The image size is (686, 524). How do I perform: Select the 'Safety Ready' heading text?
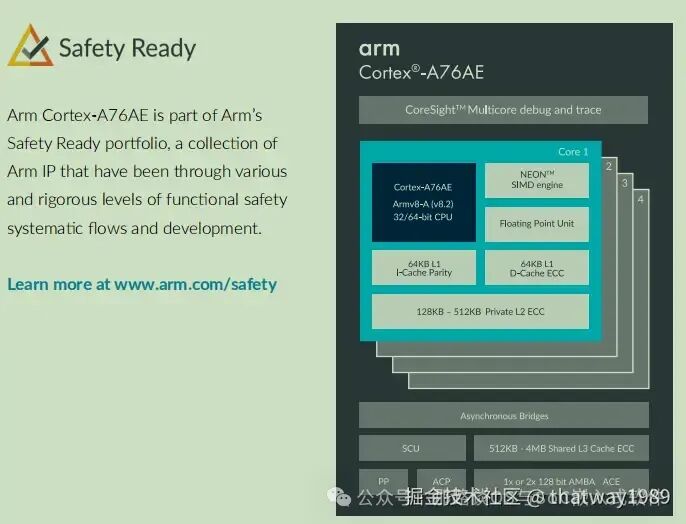click(127, 48)
